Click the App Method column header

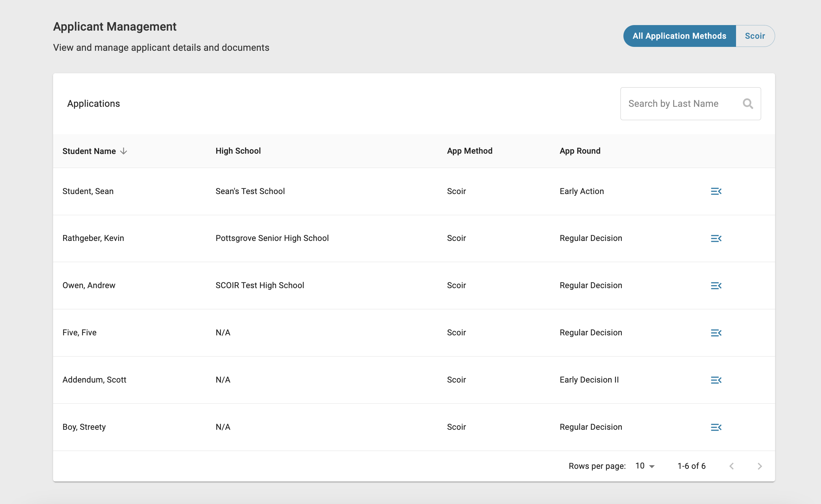469,151
